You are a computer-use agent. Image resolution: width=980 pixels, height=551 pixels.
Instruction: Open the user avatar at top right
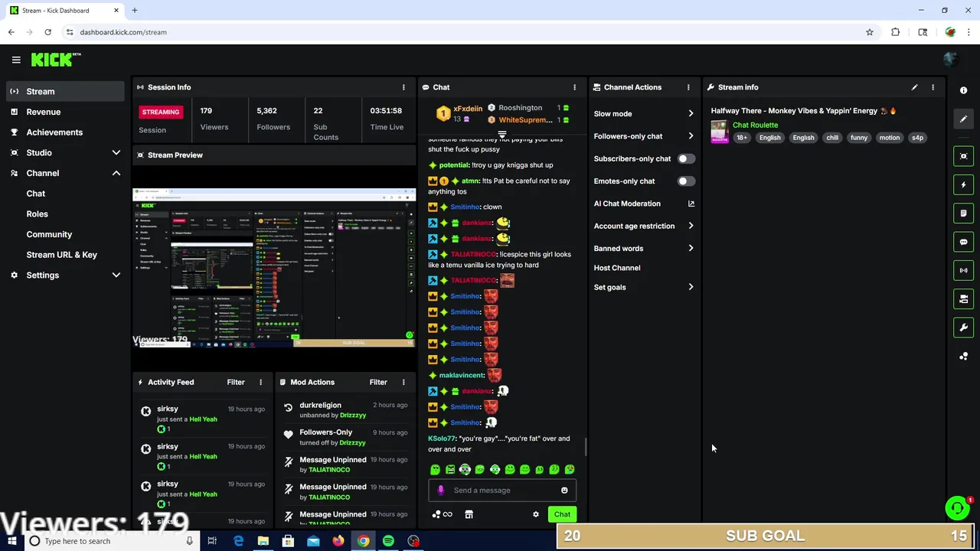(950, 60)
